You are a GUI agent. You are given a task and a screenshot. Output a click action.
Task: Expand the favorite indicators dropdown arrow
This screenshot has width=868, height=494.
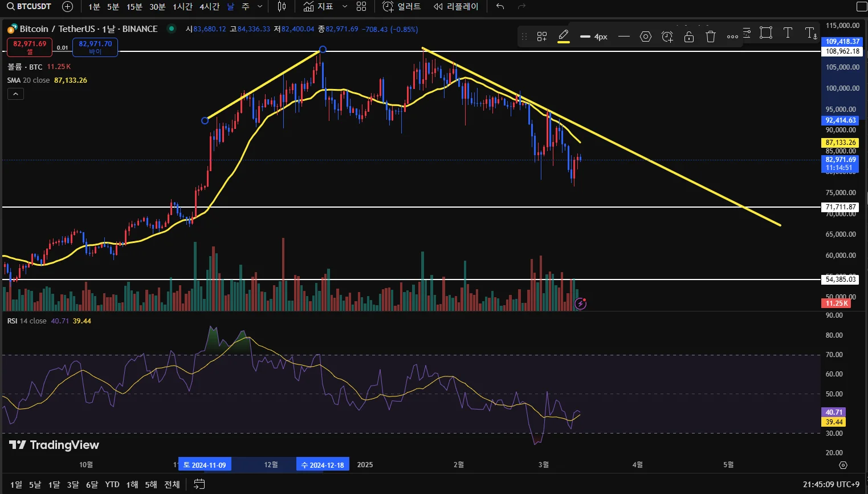(344, 6)
